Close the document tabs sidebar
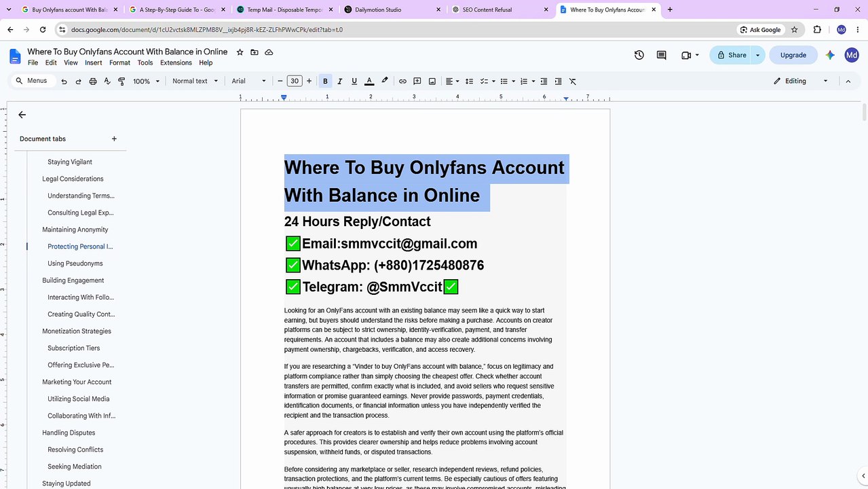 [x=22, y=115]
